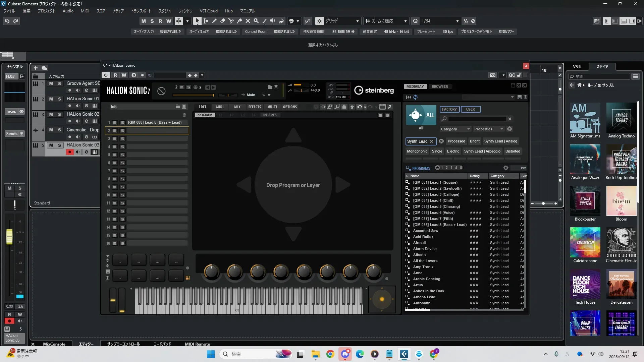
Task: Switch to the EFFECTS tab
Action: point(255,107)
